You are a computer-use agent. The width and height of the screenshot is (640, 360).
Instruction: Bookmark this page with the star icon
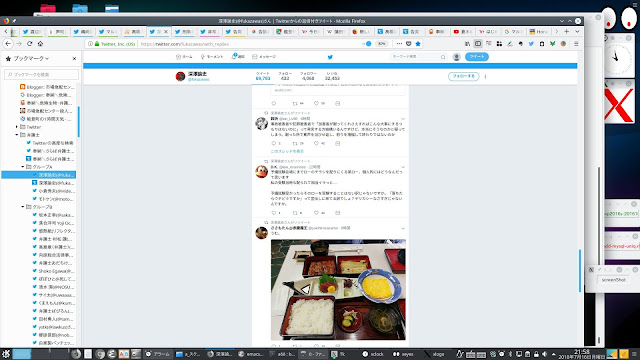tap(418, 44)
